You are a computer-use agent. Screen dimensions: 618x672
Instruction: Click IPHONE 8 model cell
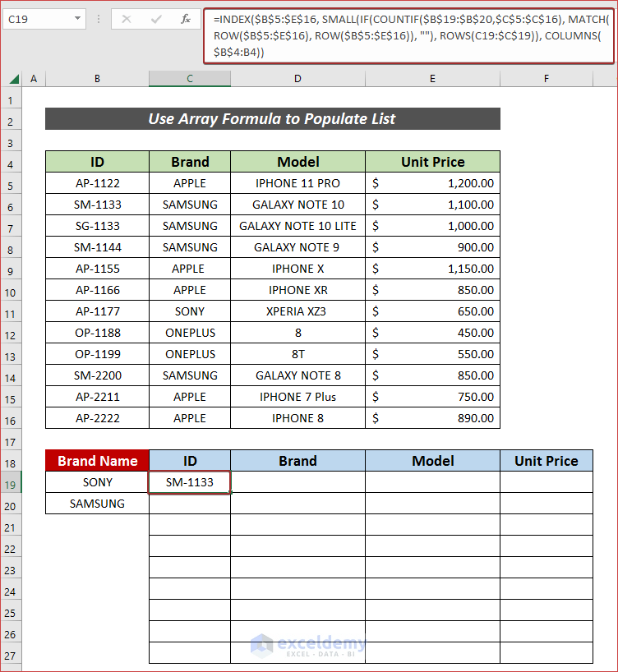click(x=297, y=418)
